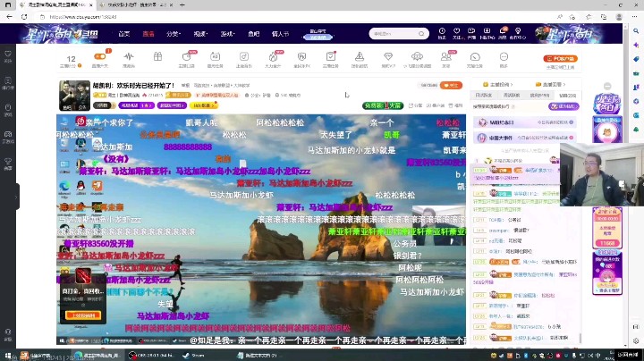Select the 钻粉 tab in ranking panel
Viewport: 644px width, 361px height.
[x=568, y=95]
